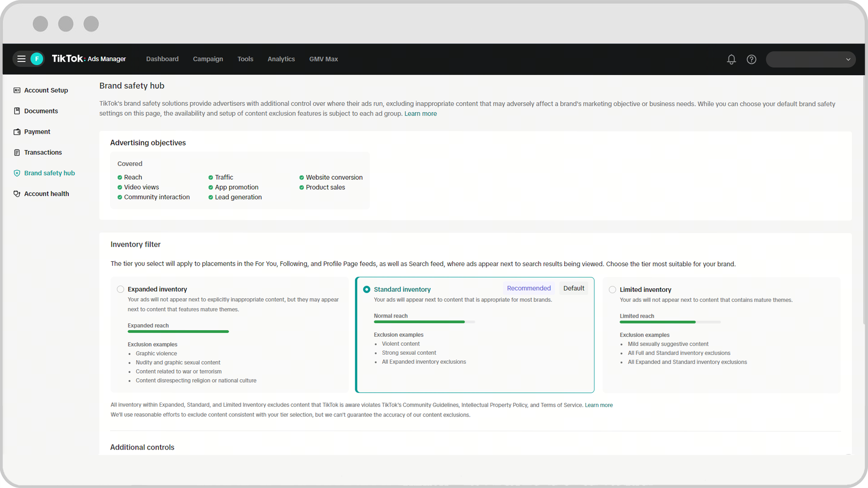Image resolution: width=868 pixels, height=488 pixels.
Task: Open the Tools menu
Action: [x=245, y=59]
